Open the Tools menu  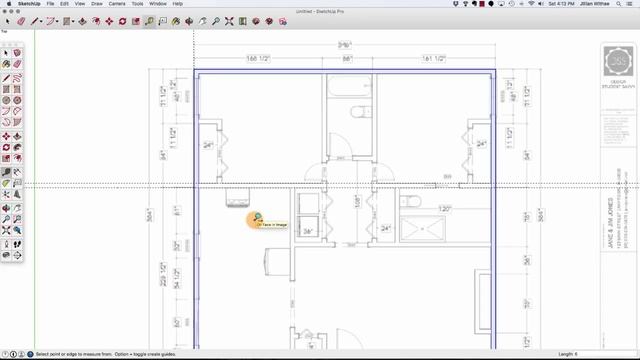137,4
